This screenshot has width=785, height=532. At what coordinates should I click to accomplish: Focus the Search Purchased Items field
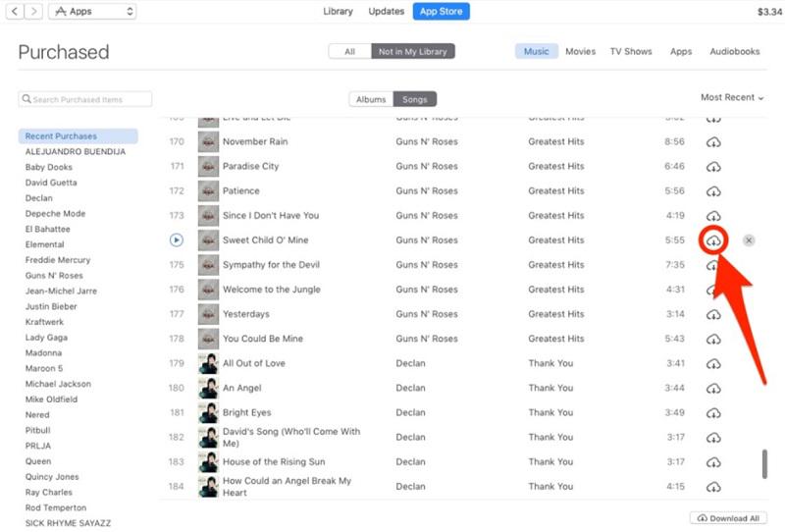(85, 99)
